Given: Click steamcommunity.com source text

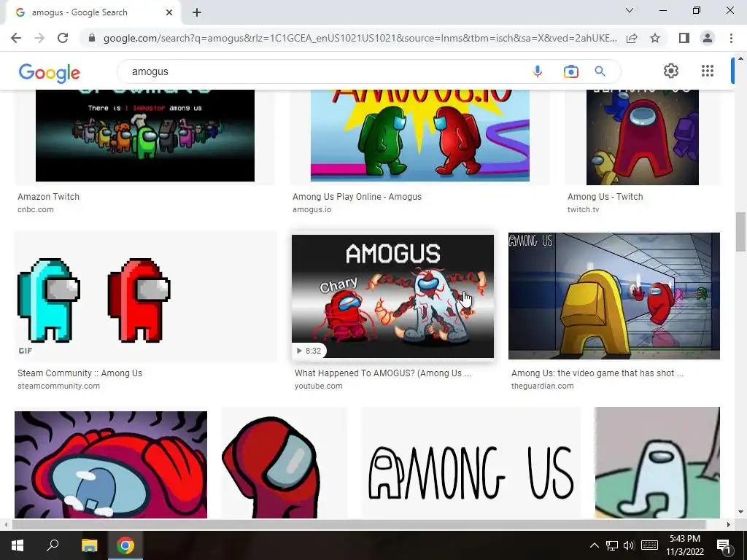Looking at the screenshot, I should click(58, 386).
